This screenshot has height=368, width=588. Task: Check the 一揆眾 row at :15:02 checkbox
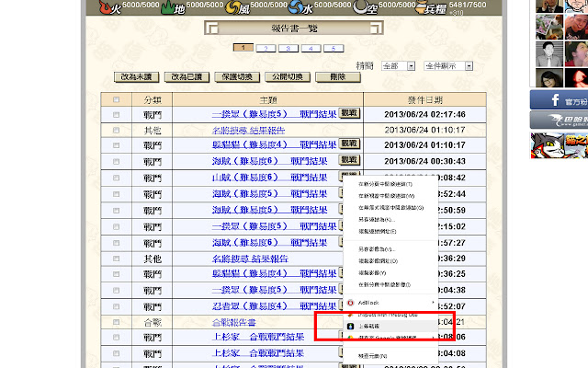(117, 226)
